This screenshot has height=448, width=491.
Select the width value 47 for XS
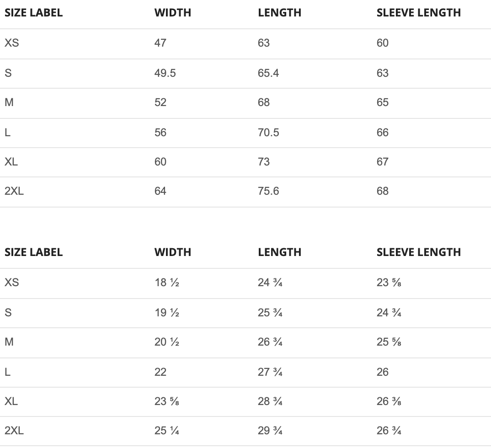(x=160, y=43)
